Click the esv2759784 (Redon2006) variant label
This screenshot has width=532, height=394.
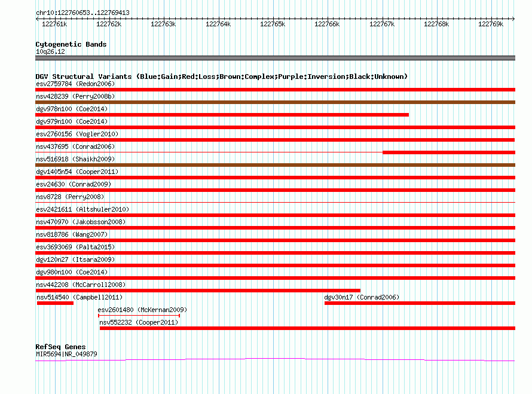pos(75,84)
